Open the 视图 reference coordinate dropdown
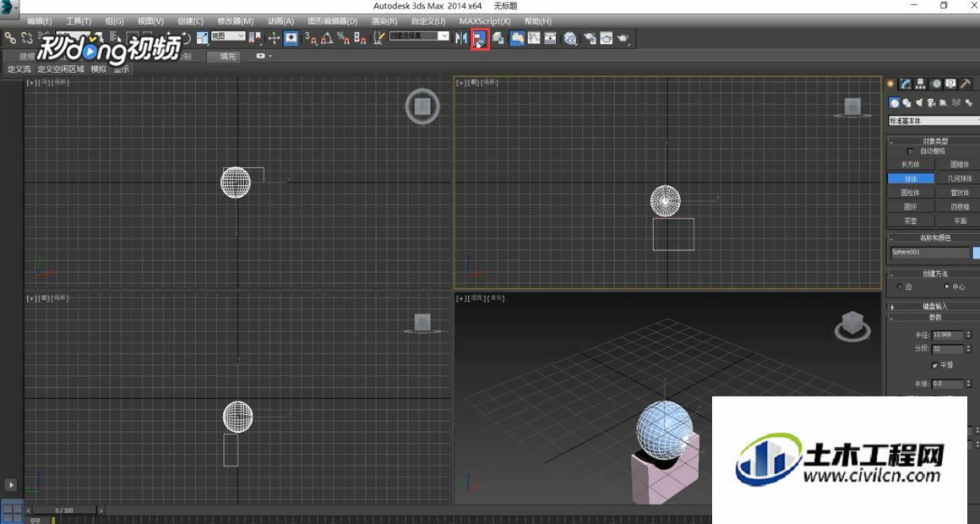 pyautogui.click(x=228, y=36)
